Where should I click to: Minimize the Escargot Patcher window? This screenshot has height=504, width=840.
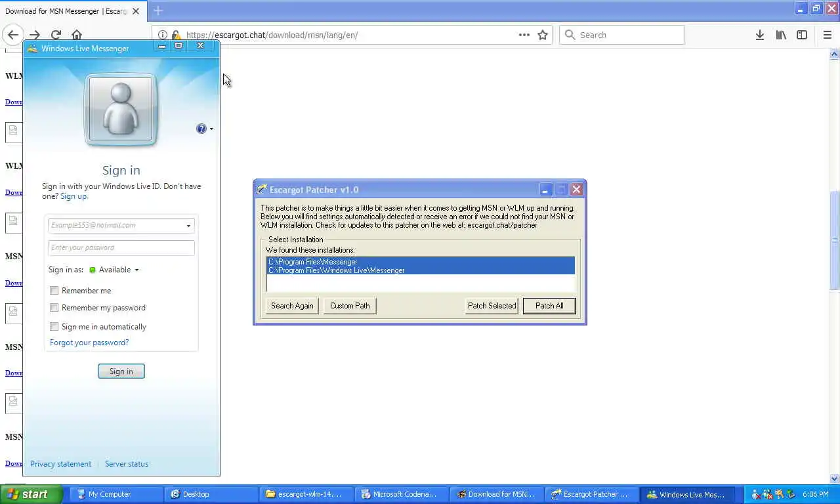point(545,190)
